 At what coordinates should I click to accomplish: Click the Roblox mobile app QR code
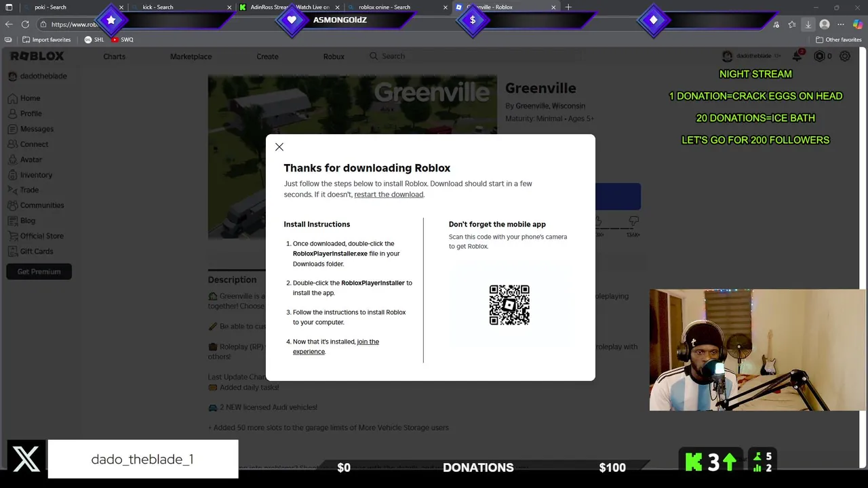point(509,305)
